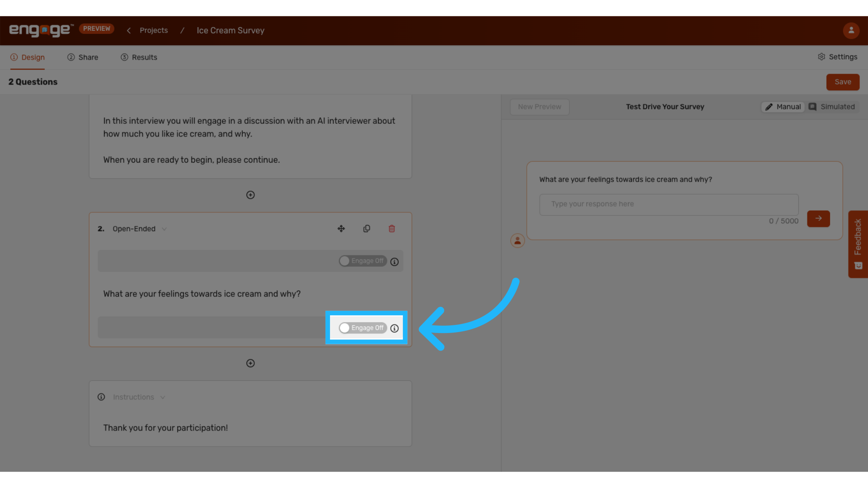This screenshot has width=868, height=488.
Task: Open info for the upper Engage toggle
Action: coord(395,262)
